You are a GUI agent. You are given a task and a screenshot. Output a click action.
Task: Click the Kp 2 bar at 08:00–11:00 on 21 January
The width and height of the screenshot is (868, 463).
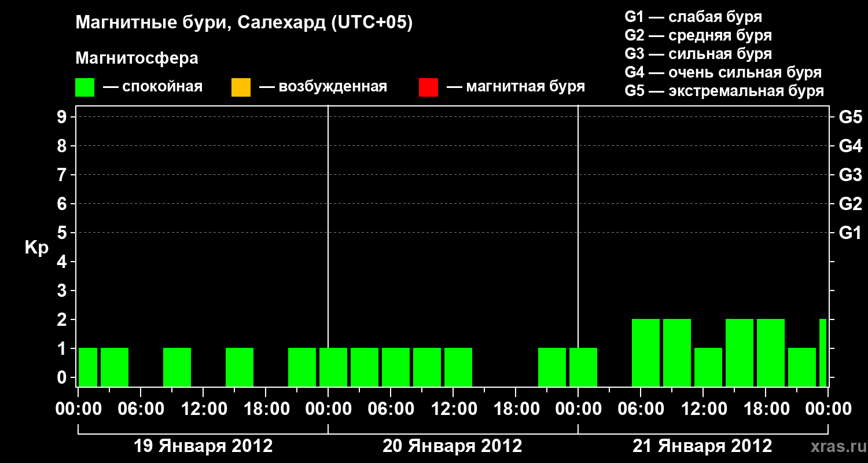(x=677, y=352)
